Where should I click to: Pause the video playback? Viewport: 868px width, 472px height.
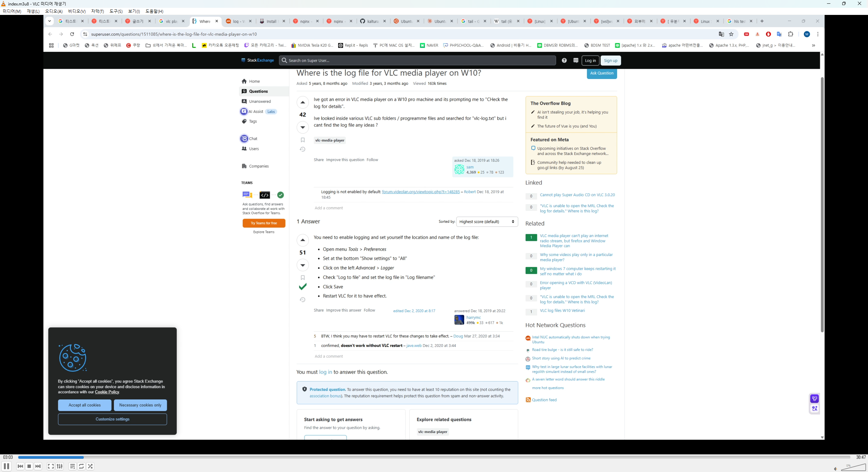coord(6,466)
